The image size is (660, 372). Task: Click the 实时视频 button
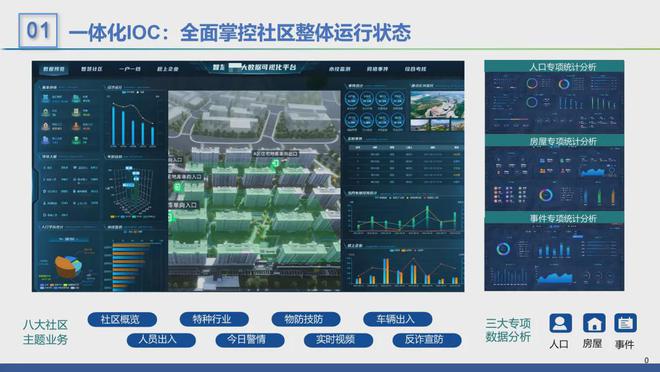338,340
